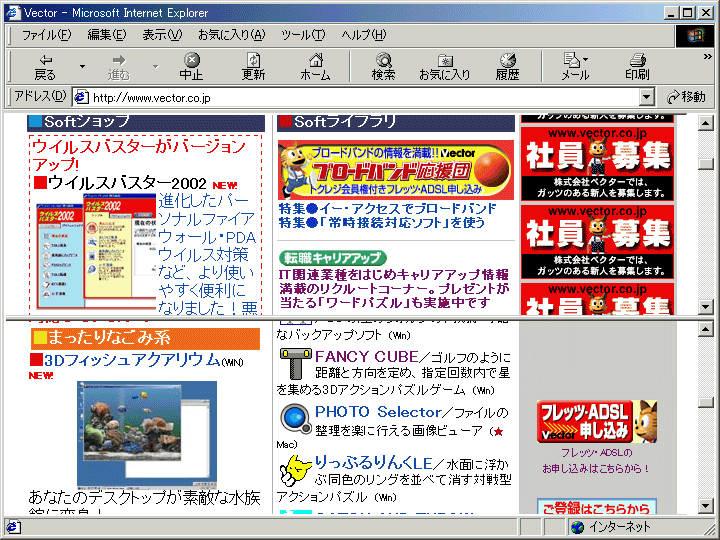Click the Forward (進む) toolbar button
The image size is (720, 540).
tap(119, 67)
